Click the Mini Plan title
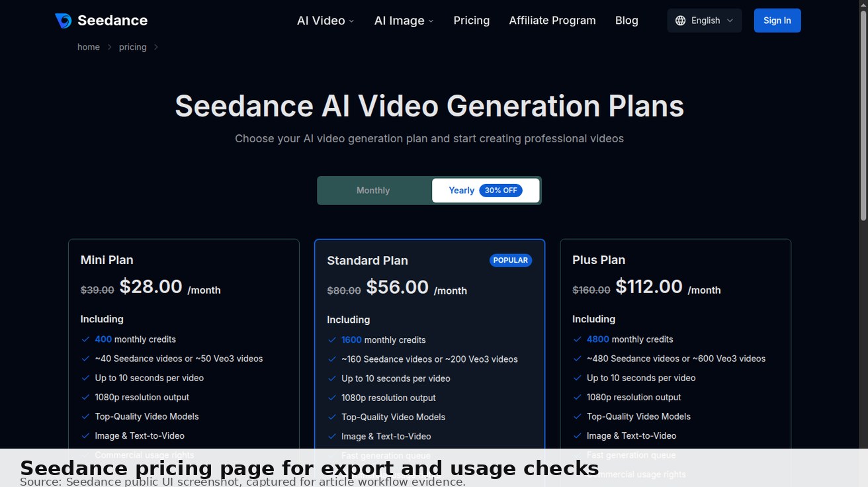Screen dimensions: 868x487 (x=107, y=260)
